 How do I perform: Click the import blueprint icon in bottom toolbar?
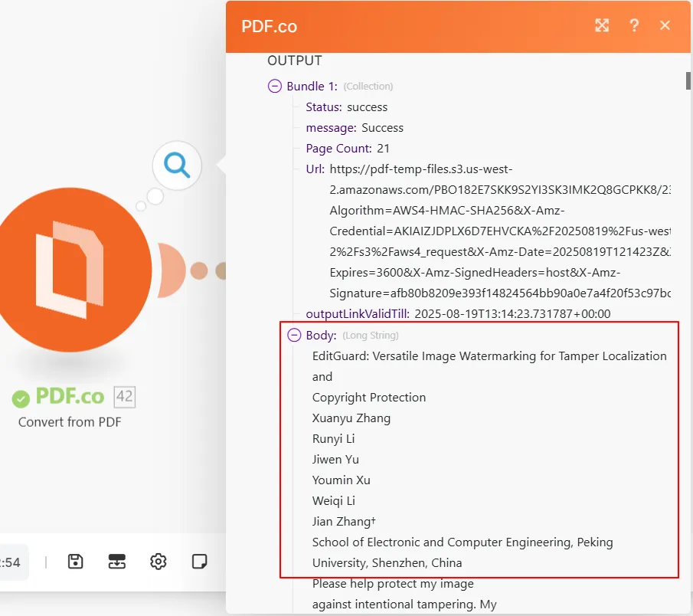click(x=116, y=562)
